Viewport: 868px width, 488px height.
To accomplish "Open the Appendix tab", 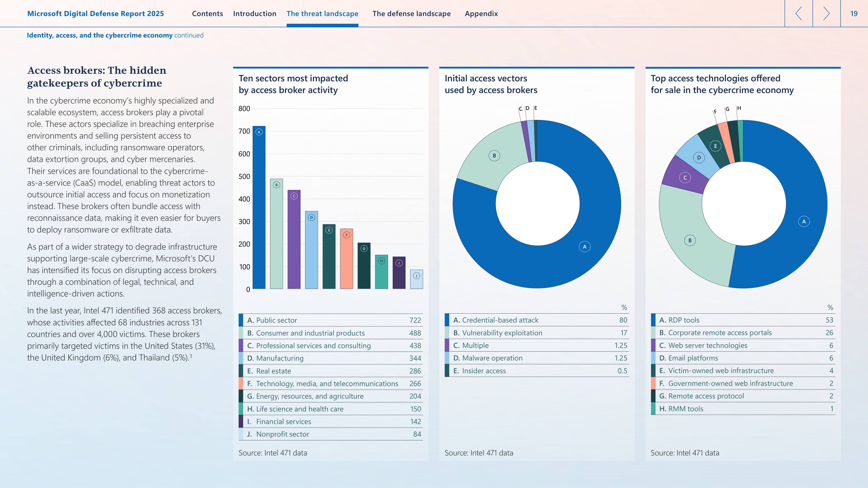I will [481, 14].
